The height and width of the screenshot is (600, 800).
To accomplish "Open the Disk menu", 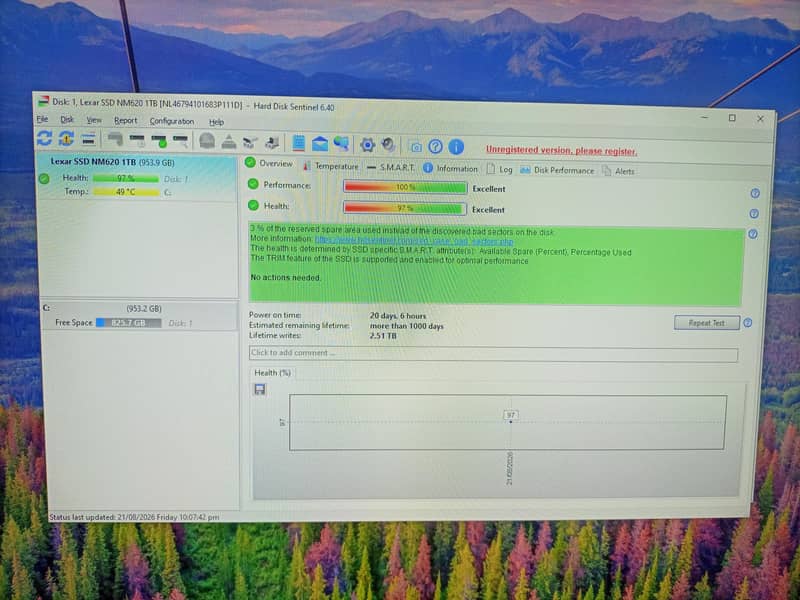I will point(67,119).
